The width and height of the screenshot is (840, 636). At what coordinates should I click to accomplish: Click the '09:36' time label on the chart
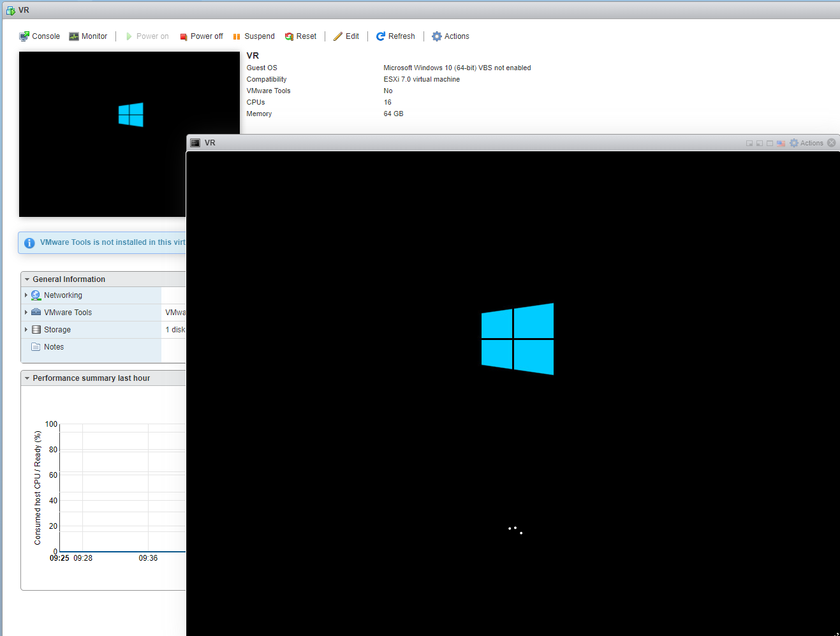click(148, 558)
